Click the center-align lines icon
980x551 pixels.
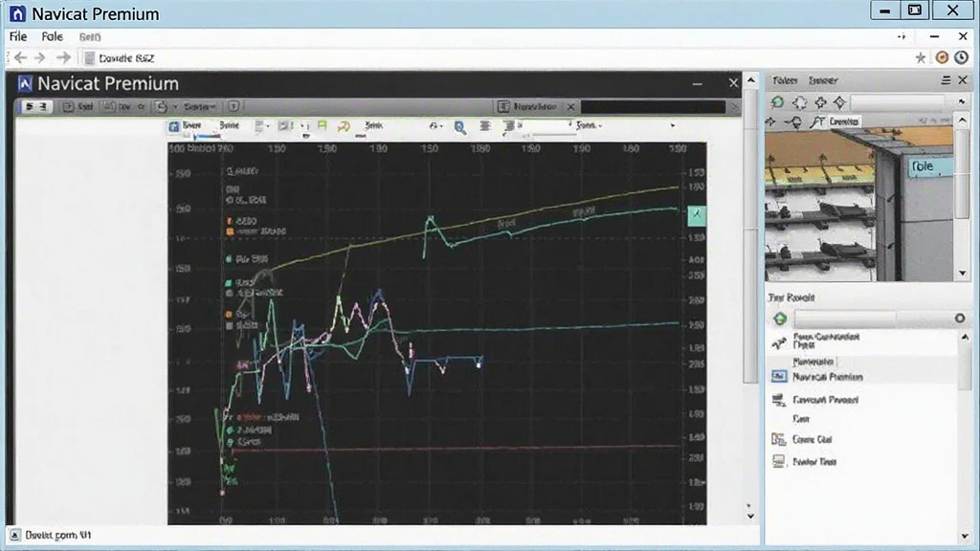tap(485, 126)
